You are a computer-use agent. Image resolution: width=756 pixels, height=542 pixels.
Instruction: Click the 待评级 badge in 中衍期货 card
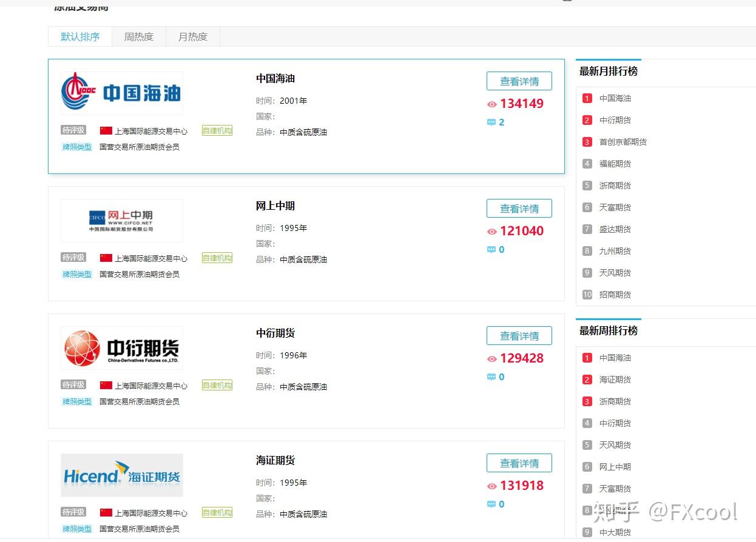(x=73, y=384)
